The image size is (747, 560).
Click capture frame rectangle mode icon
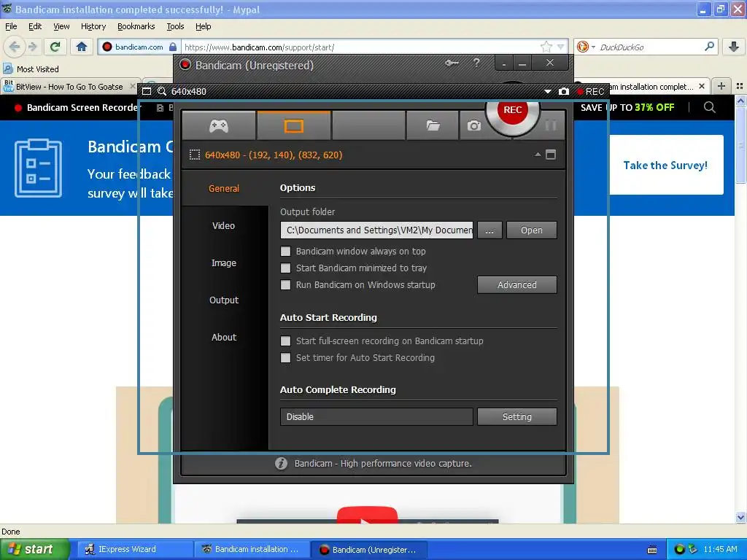click(147, 91)
